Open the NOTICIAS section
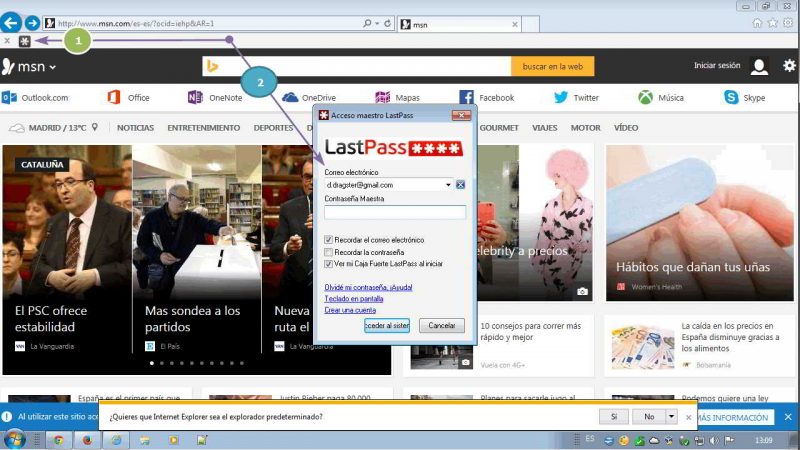800x450 pixels. click(x=135, y=128)
